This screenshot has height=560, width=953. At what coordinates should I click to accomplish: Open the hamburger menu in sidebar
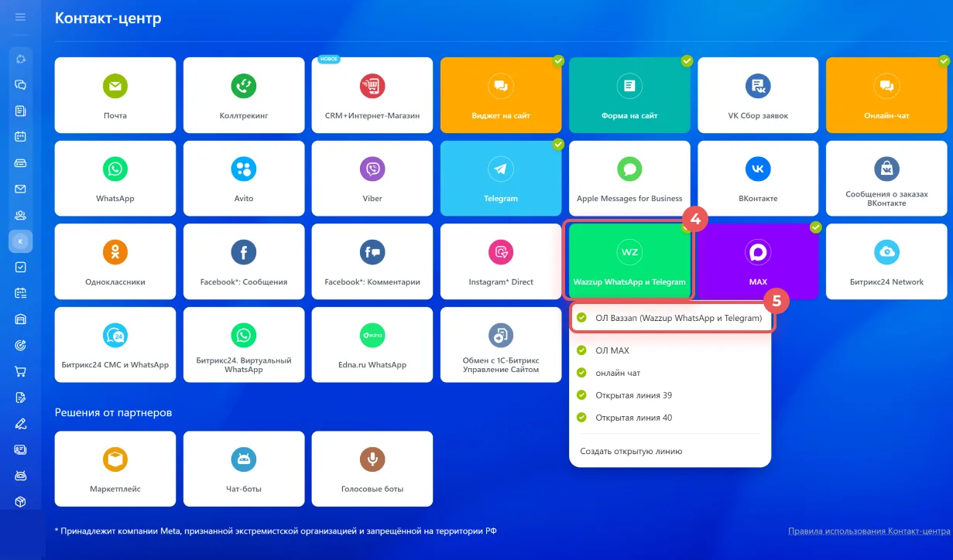(21, 17)
